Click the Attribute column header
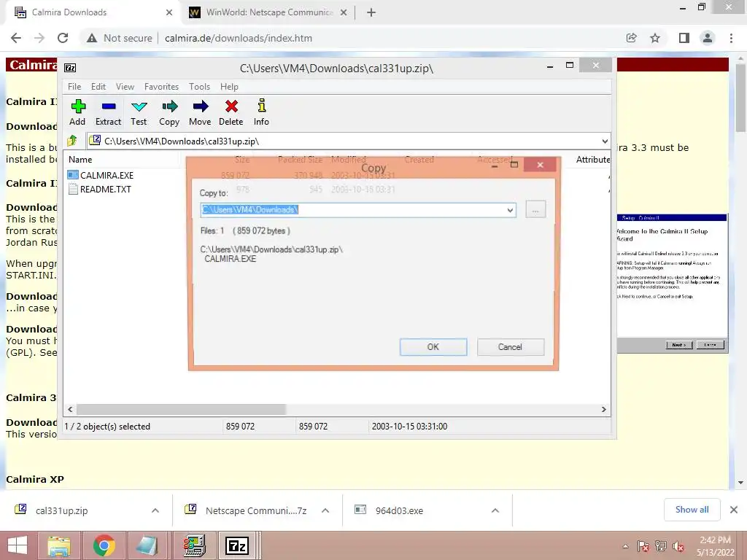The image size is (747, 560). (x=592, y=160)
